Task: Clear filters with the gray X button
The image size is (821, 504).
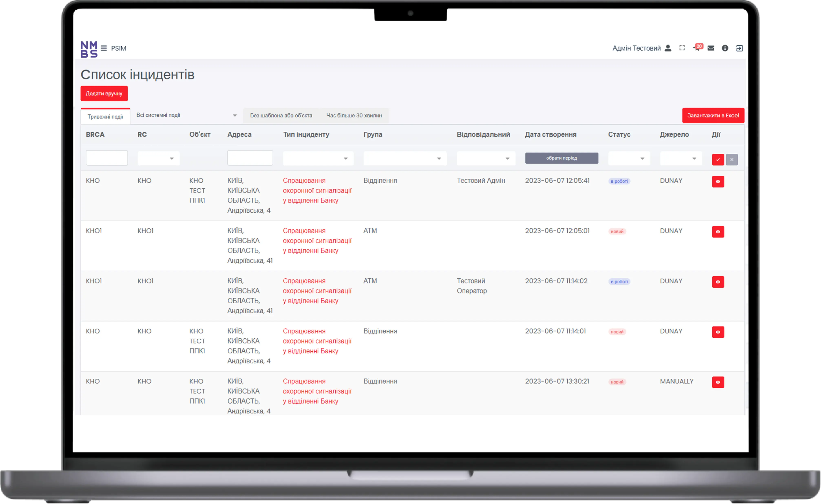Action: (731, 159)
